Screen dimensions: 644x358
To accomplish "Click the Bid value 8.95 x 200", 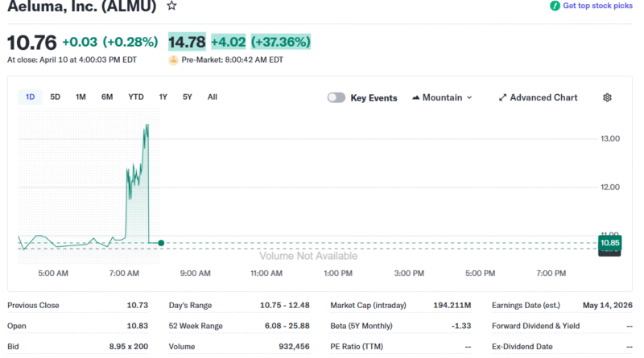I will point(129,347).
